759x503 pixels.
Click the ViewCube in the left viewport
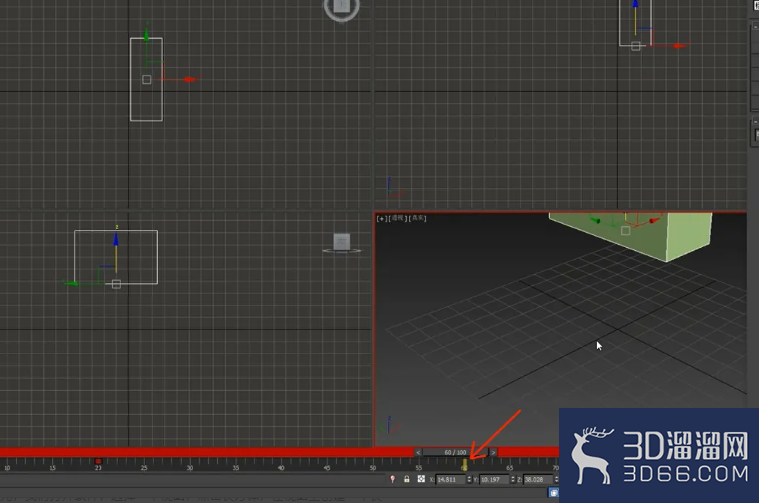(x=342, y=242)
